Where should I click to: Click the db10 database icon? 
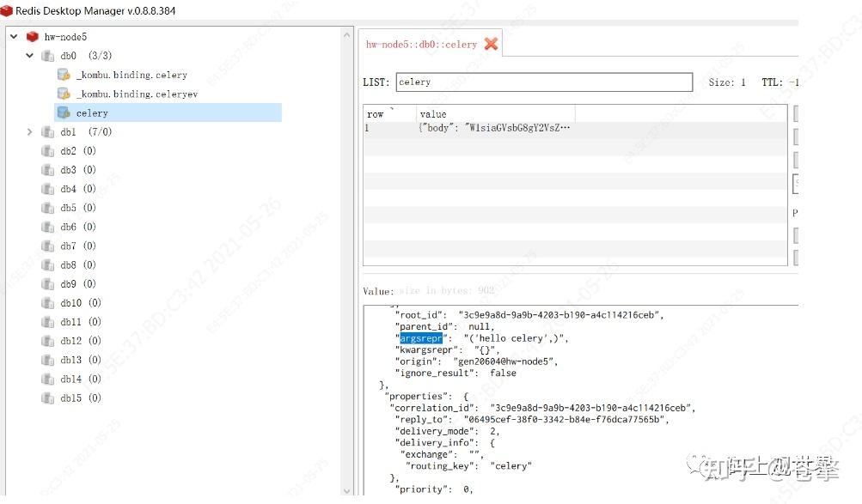click(x=48, y=303)
